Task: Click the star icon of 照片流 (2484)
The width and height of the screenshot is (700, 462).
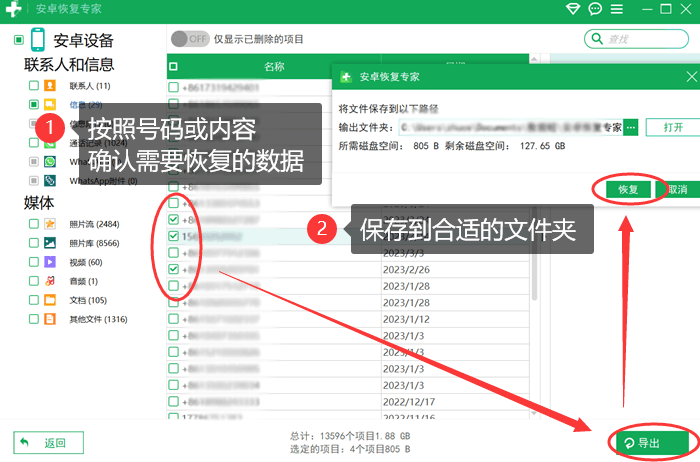Action: (50, 224)
